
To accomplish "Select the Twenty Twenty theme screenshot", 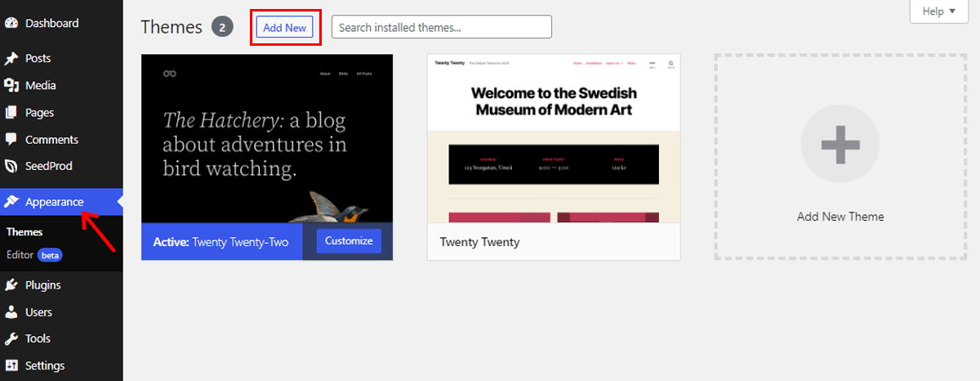I will click(x=554, y=138).
